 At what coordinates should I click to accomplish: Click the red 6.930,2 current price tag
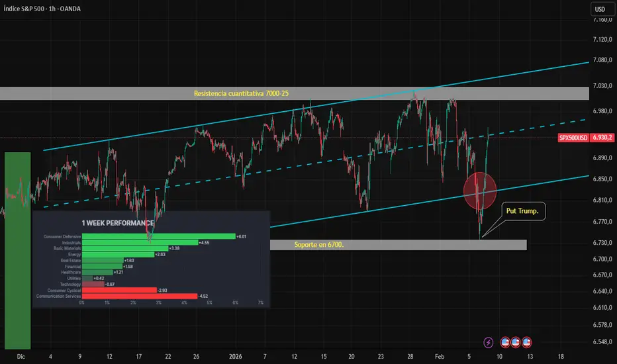[602, 138]
